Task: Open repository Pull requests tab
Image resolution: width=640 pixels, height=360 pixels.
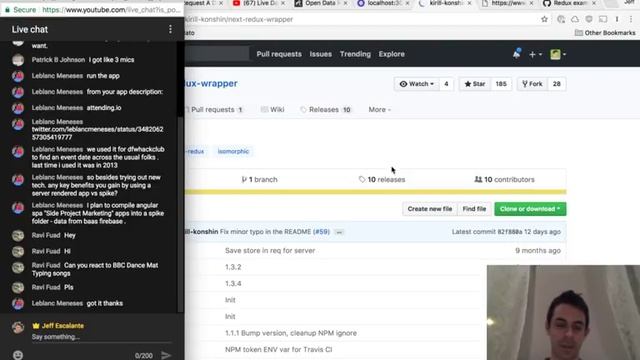Action: (214, 109)
